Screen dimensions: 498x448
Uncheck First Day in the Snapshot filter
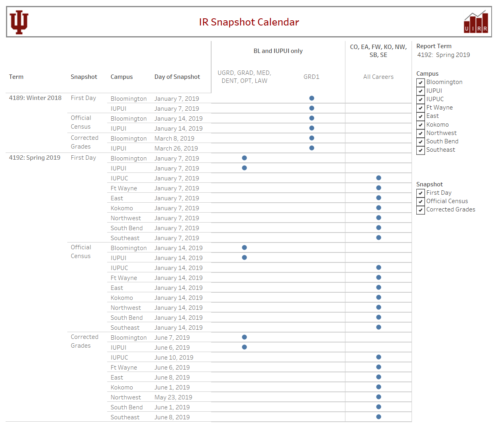point(420,193)
